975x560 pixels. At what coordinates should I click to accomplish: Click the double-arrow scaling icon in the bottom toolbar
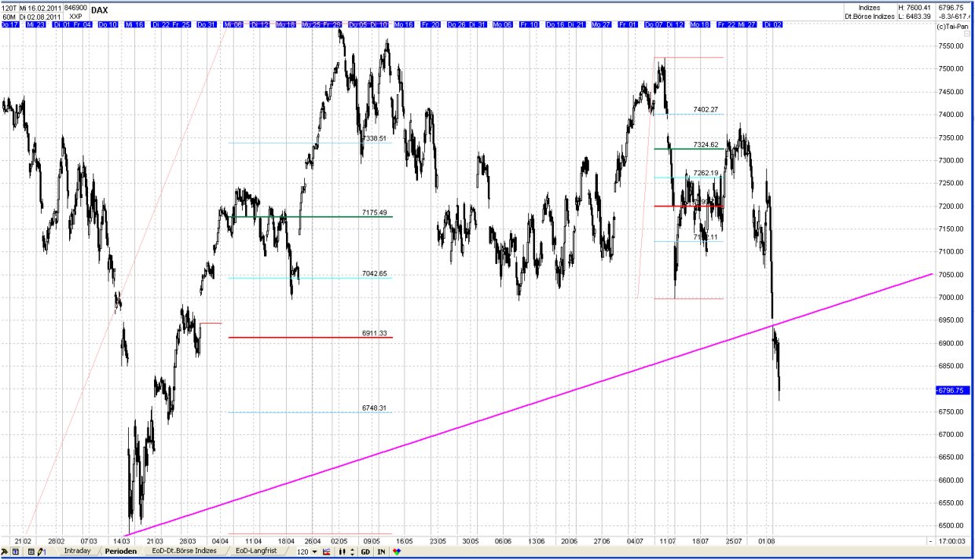pyautogui.click(x=341, y=551)
